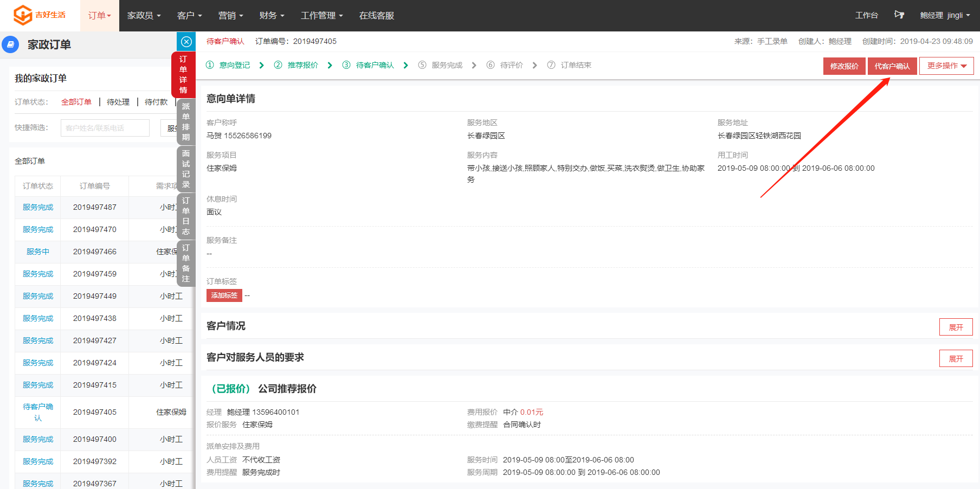Open the 营销 dropdown menu
Viewport: 980px width, 489px height.
(230, 16)
